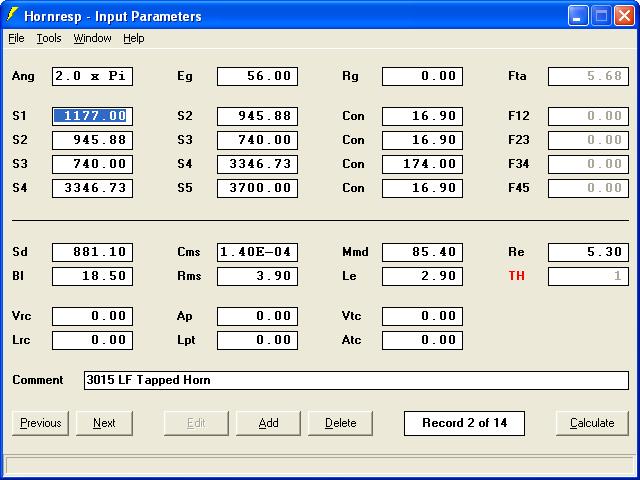The height and width of the screenshot is (480, 640).
Task: Click the Sd field showing 881.10
Action: 92,252
